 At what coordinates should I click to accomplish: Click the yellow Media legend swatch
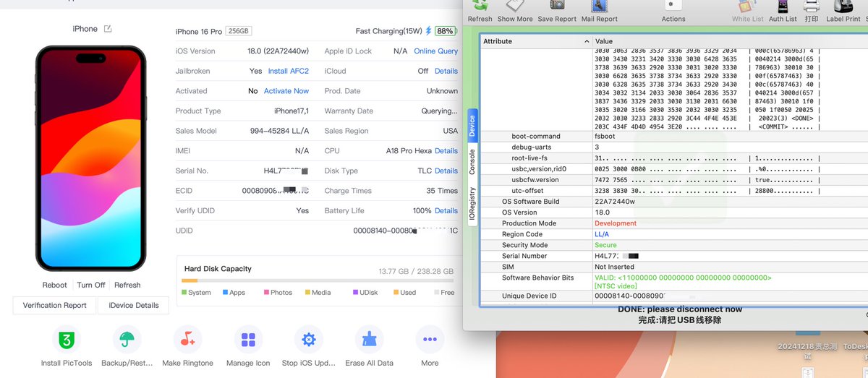(x=307, y=293)
